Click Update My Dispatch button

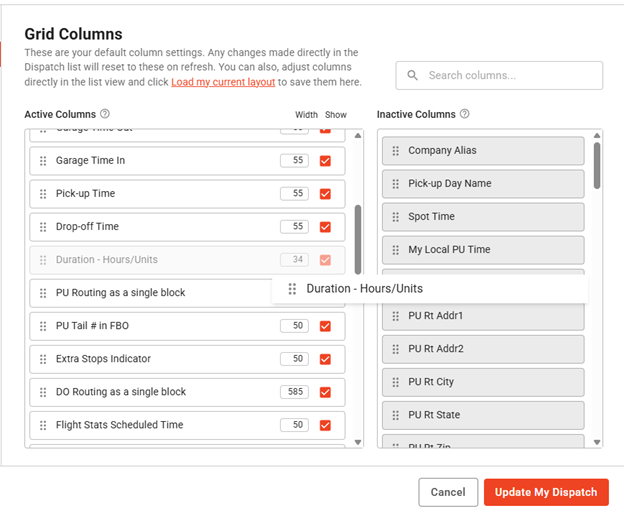(546, 492)
